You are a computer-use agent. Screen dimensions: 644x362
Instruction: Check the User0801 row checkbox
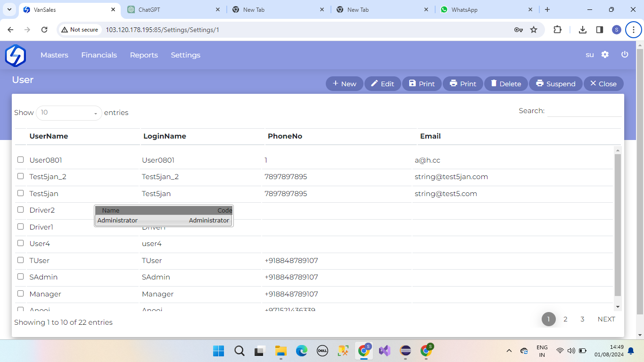[x=20, y=160]
